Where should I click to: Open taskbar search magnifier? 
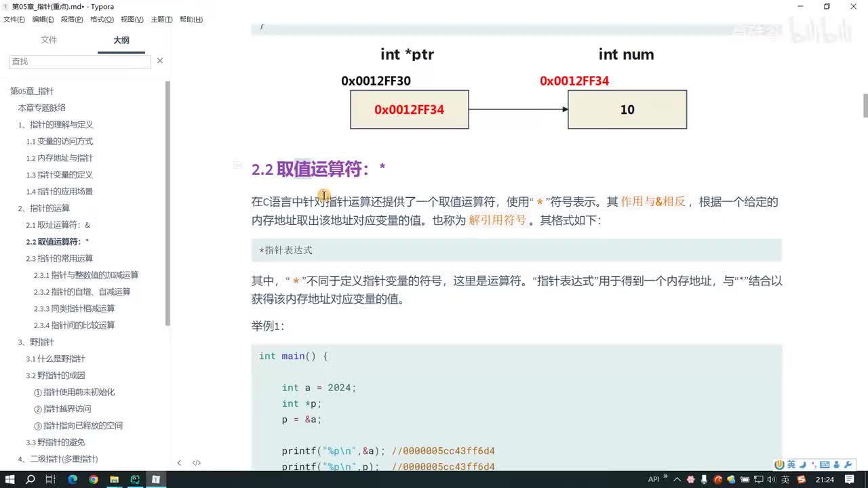point(31,479)
